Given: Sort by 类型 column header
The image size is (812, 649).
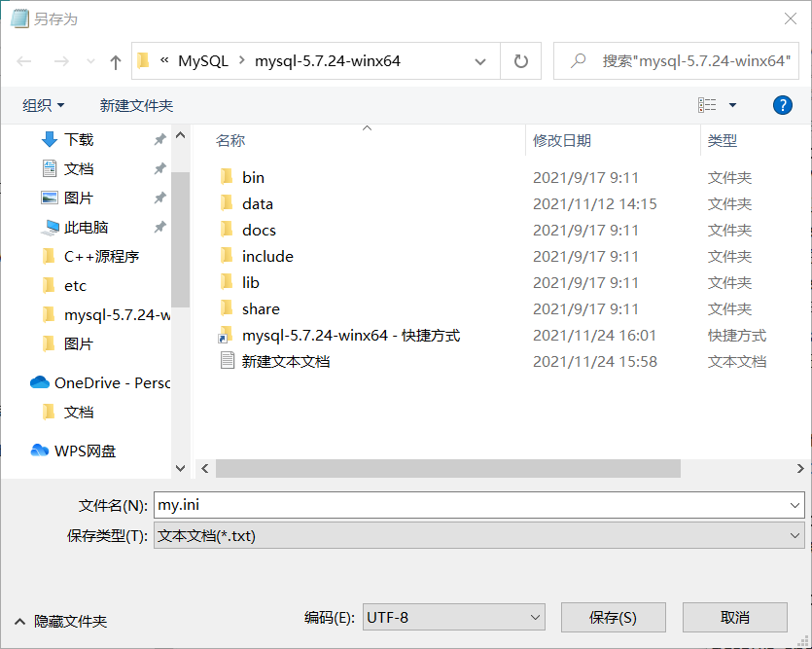Looking at the screenshot, I should [x=722, y=140].
